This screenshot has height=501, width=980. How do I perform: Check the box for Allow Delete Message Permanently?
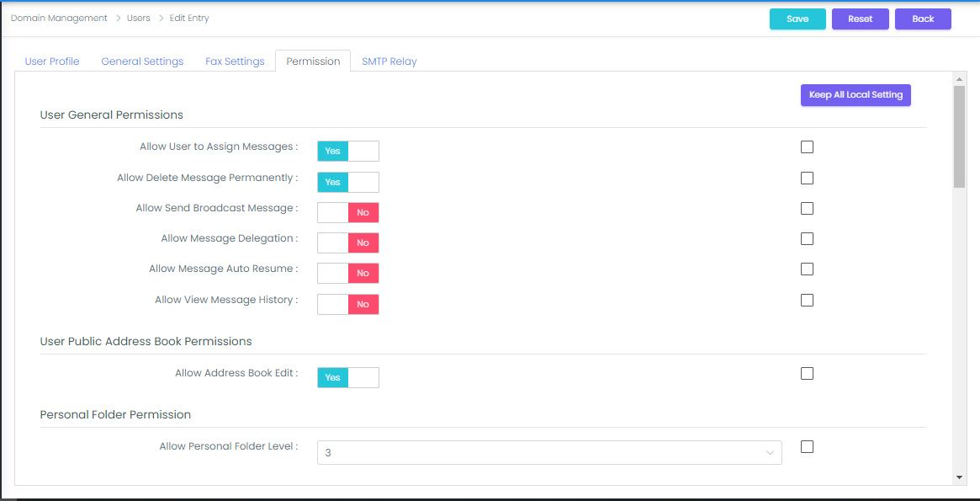click(x=807, y=178)
